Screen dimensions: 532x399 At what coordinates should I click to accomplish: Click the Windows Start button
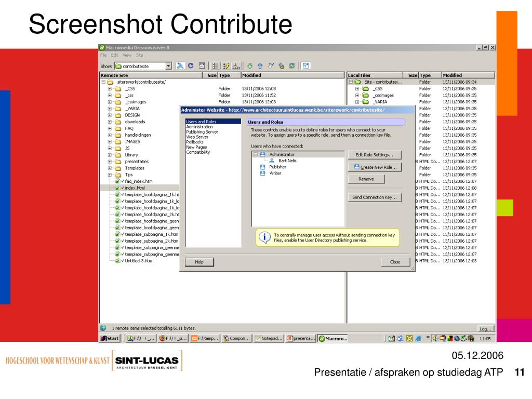coord(110,338)
